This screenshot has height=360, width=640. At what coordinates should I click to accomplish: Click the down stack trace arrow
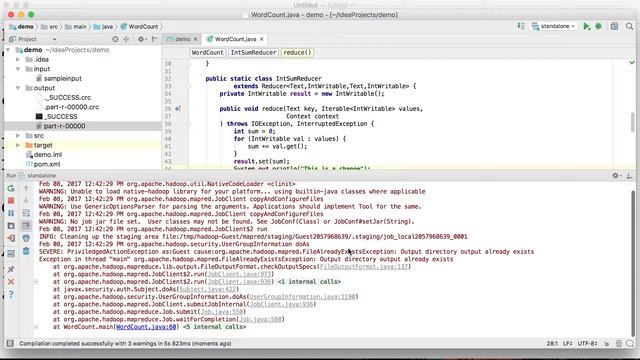(26, 200)
